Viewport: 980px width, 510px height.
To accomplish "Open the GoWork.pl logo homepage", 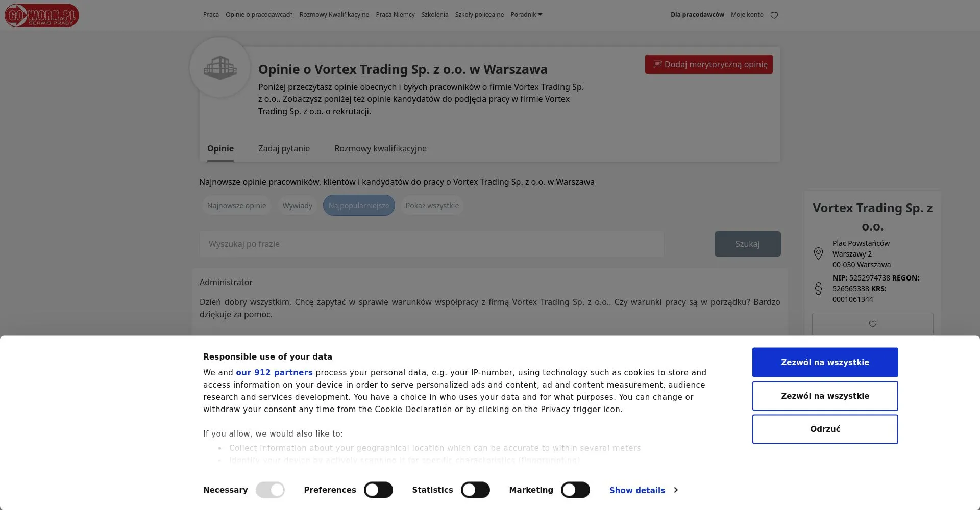I will point(42,15).
